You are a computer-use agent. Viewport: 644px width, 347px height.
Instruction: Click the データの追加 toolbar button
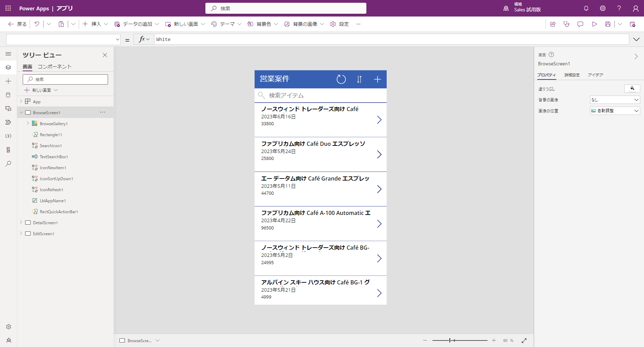coord(137,24)
